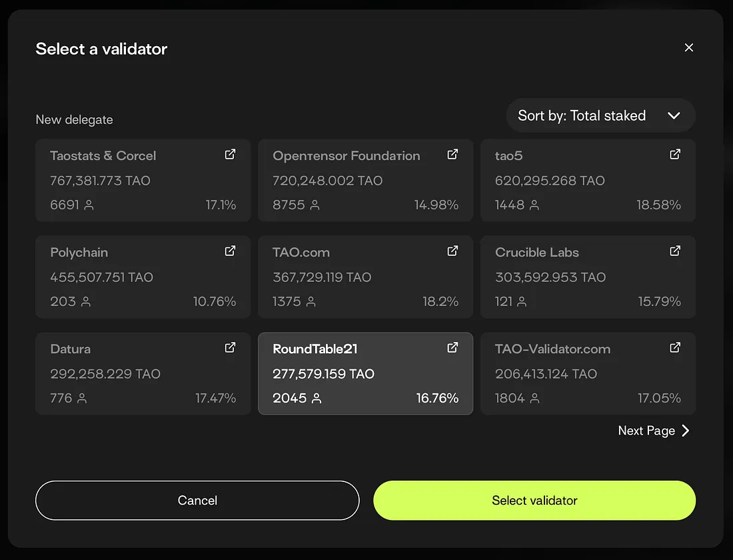Expand the Sort by: Total staked dropdown

pos(600,115)
